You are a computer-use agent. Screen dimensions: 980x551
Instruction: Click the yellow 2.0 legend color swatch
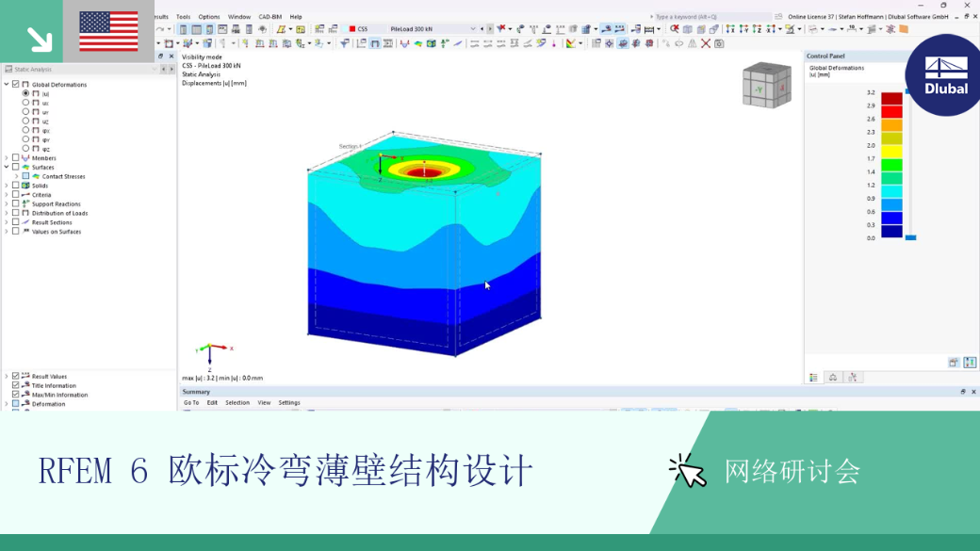point(891,152)
